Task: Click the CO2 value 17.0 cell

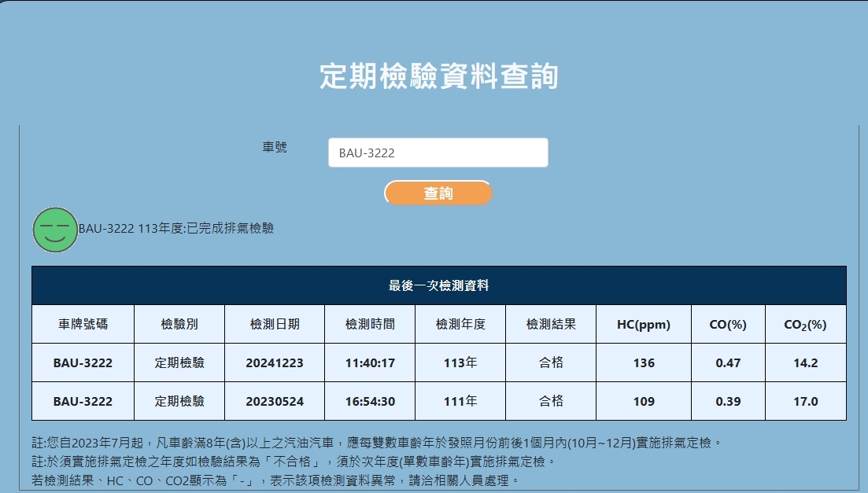Action: [805, 401]
